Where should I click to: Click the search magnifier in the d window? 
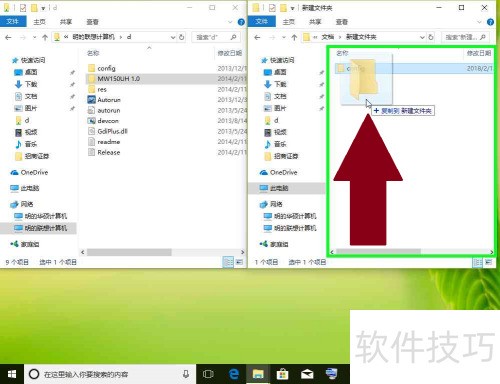pos(233,37)
